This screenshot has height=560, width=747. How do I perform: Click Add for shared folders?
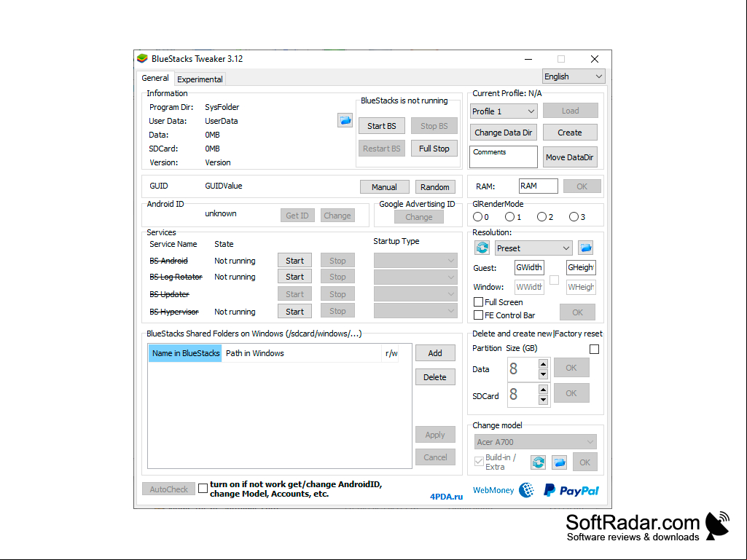pyautogui.click(x=435, y=353)
